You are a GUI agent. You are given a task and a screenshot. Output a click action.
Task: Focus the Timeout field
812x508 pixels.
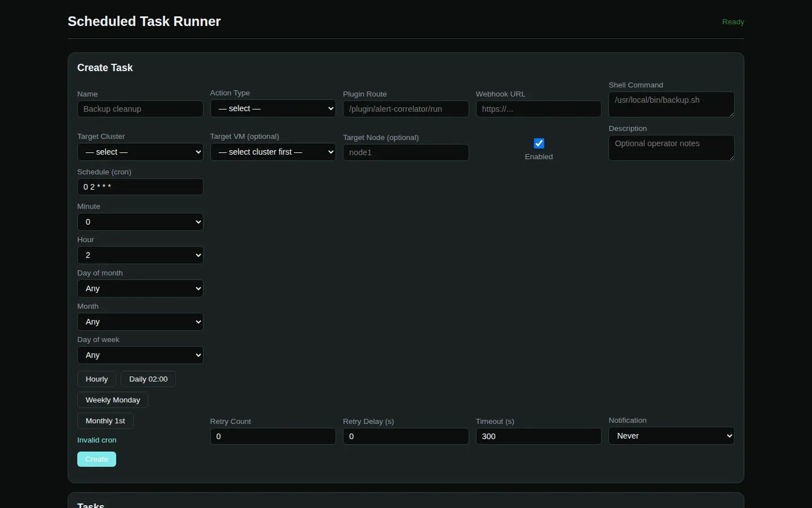pyautogui.click(x=539, y=436)
